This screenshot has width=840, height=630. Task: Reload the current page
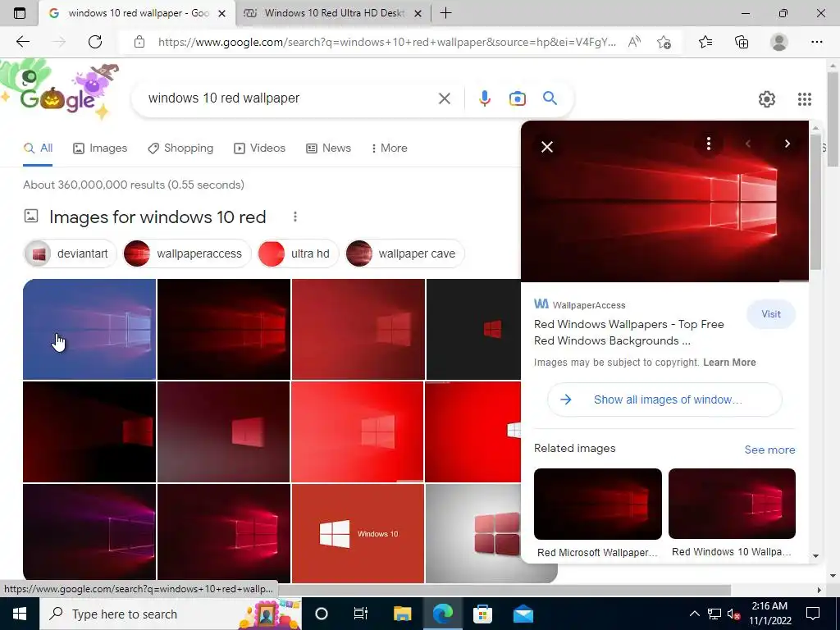point(95,42)
